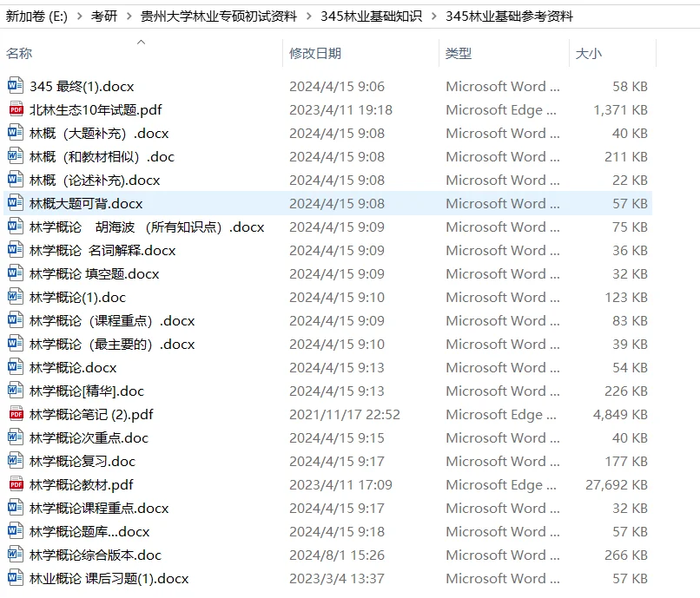Click date 2024/8/1 15:26

pos(337,555)
